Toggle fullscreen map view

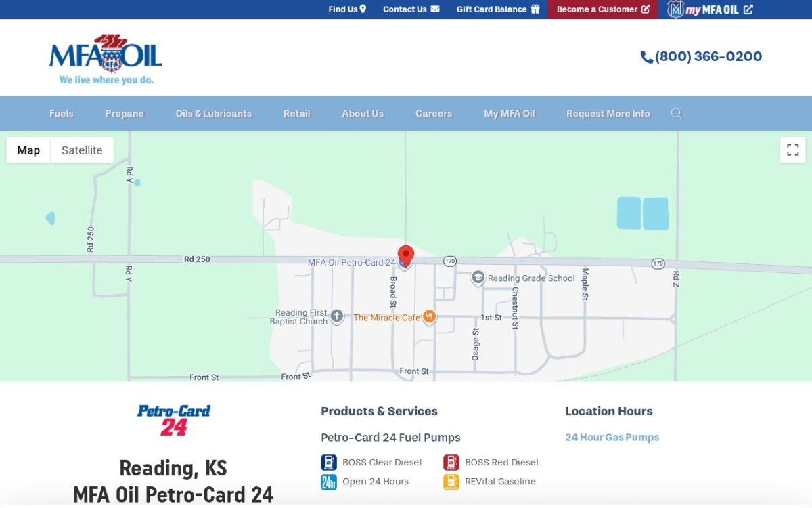click(792, 150)
